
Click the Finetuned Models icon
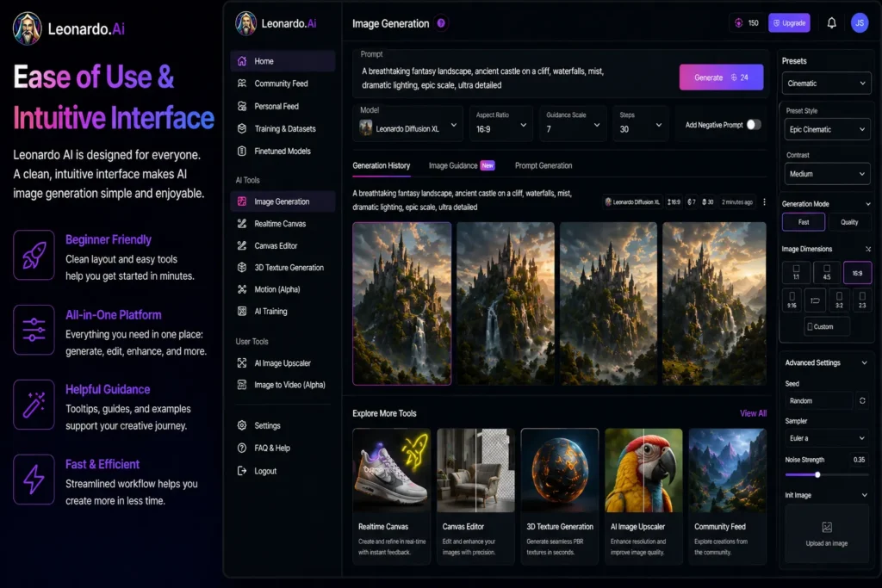(242, 151)
